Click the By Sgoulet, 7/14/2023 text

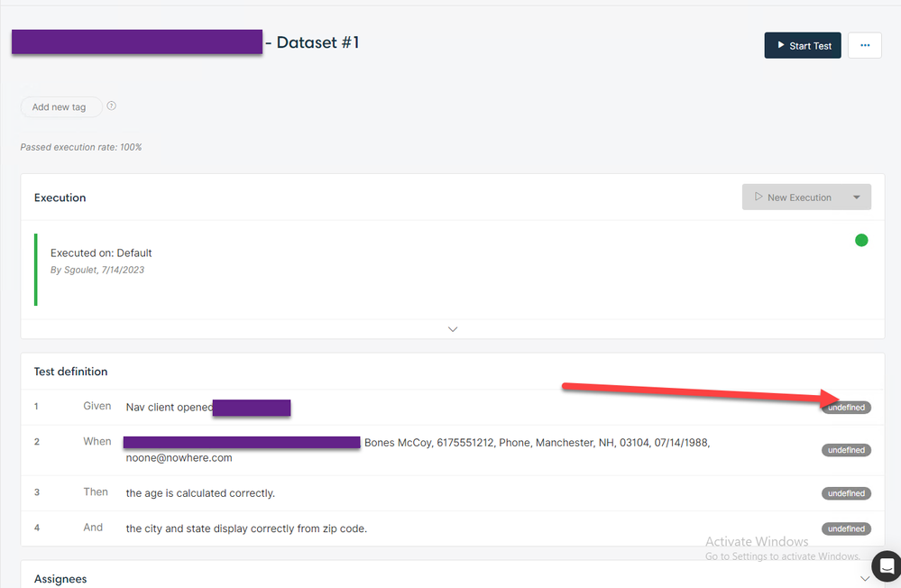click(97, 271)
